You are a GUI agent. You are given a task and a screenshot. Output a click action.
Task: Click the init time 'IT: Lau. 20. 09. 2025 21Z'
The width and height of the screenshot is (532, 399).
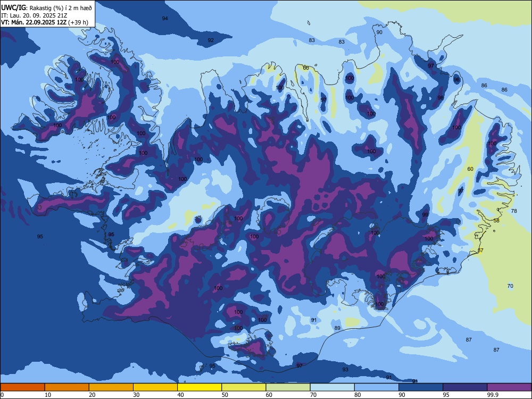[x=34, y=15]
